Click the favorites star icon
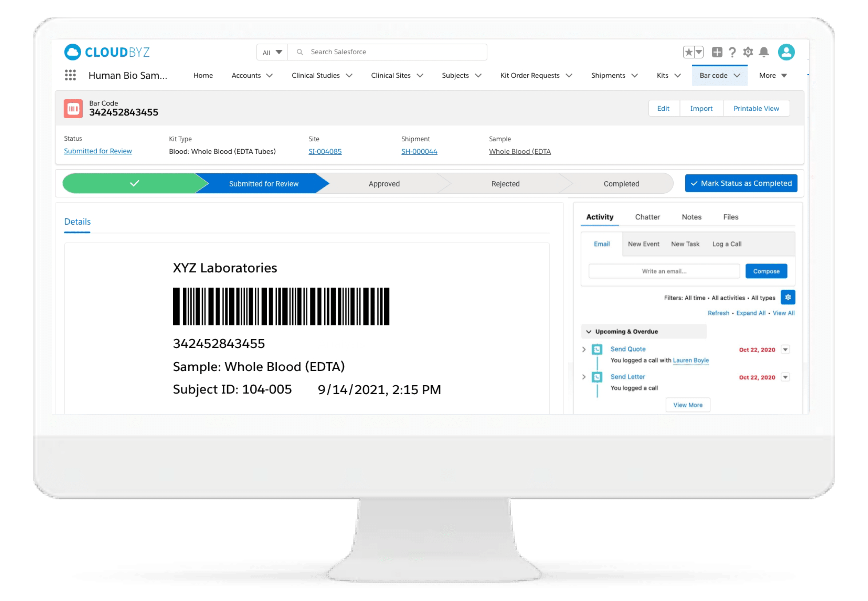The width and height of the screenshot is (868, 601). (x=688, y=52)
